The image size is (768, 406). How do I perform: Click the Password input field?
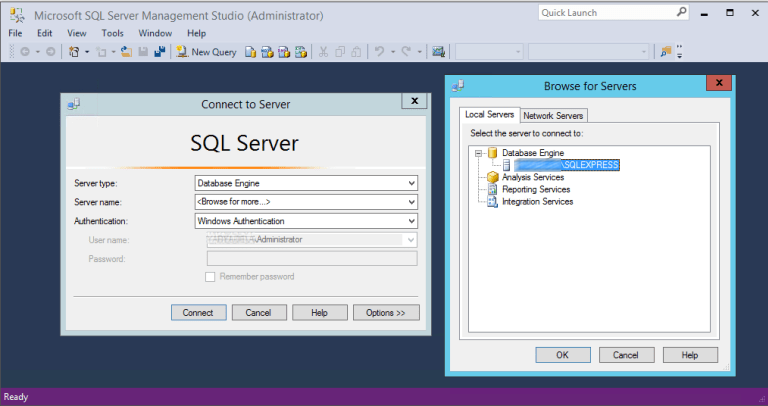coord(312,259)
